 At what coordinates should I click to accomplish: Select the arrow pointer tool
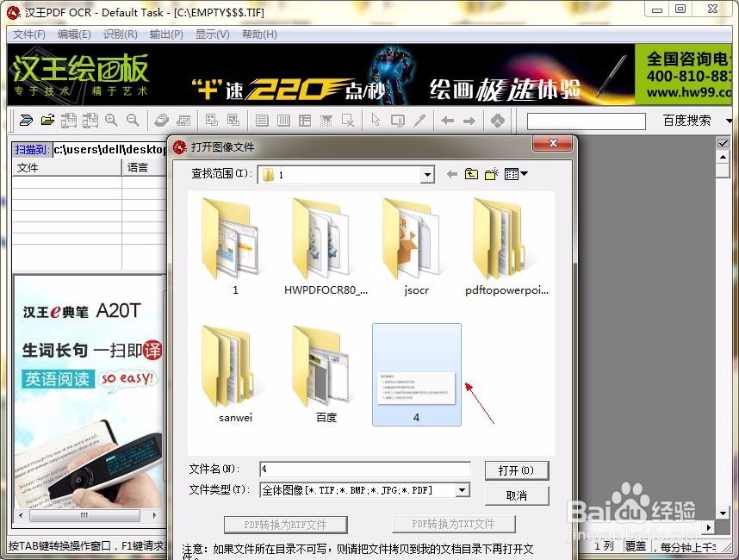pyautogui.click(x=376, y=121)
